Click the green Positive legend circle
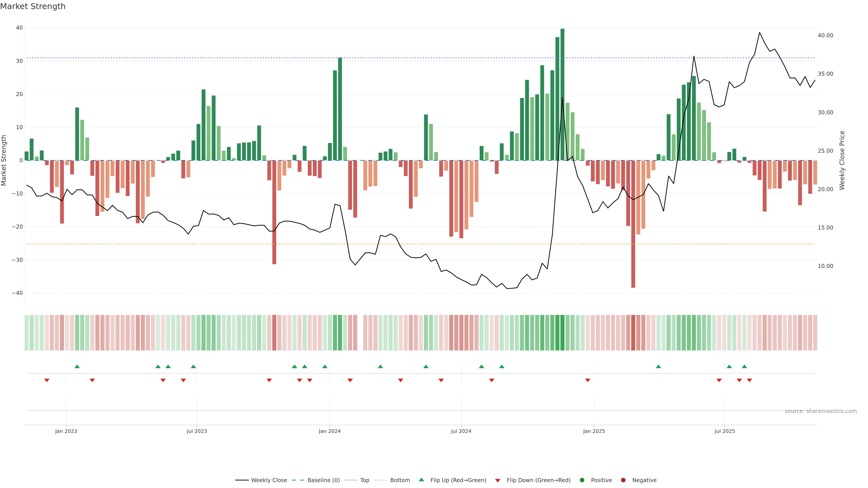The width and height of the screenshot is (868, 488). tap(582, 480)
